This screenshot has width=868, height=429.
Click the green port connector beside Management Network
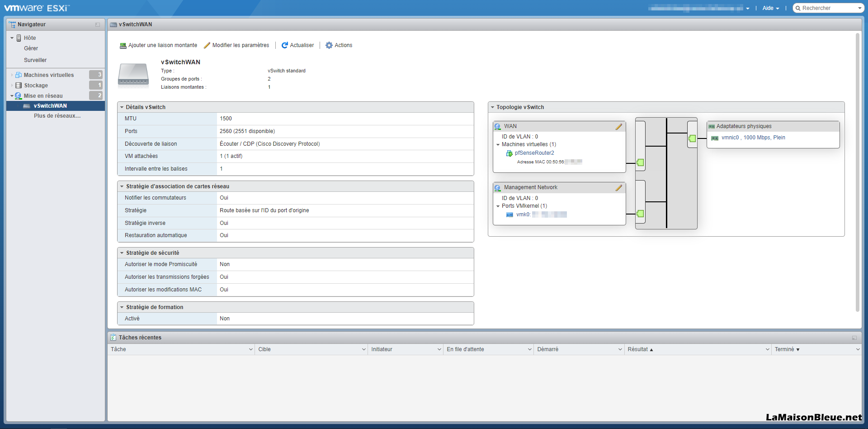point(640,214)
